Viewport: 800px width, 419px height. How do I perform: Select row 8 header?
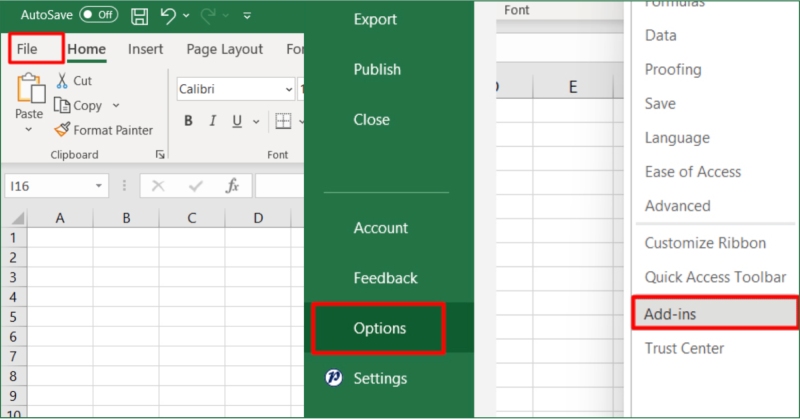pyautogui.click(x=13, y=376)
